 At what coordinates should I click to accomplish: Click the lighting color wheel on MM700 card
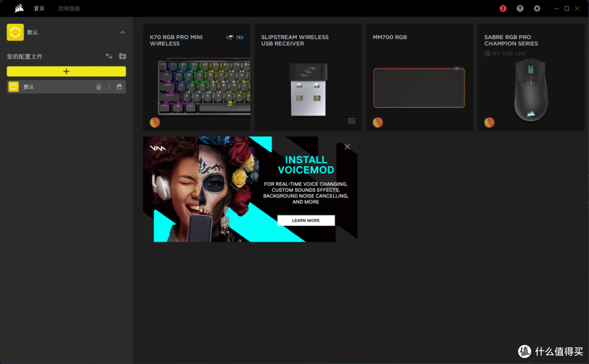point(378,123)
